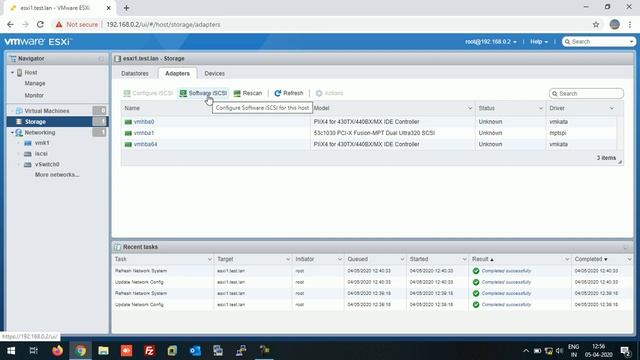Open the Actions gear menu

tap(329, 93)
